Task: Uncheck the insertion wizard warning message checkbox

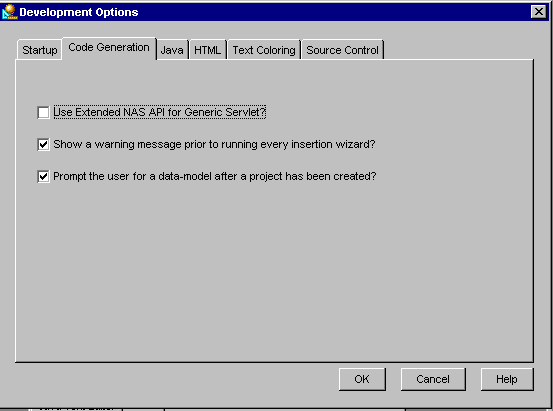Action: click(43, 145)
